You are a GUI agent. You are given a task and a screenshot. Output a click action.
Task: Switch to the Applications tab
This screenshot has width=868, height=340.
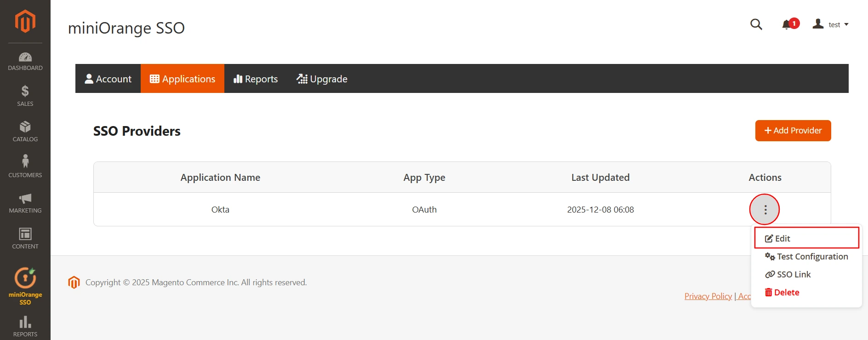(x=183, y=79)
